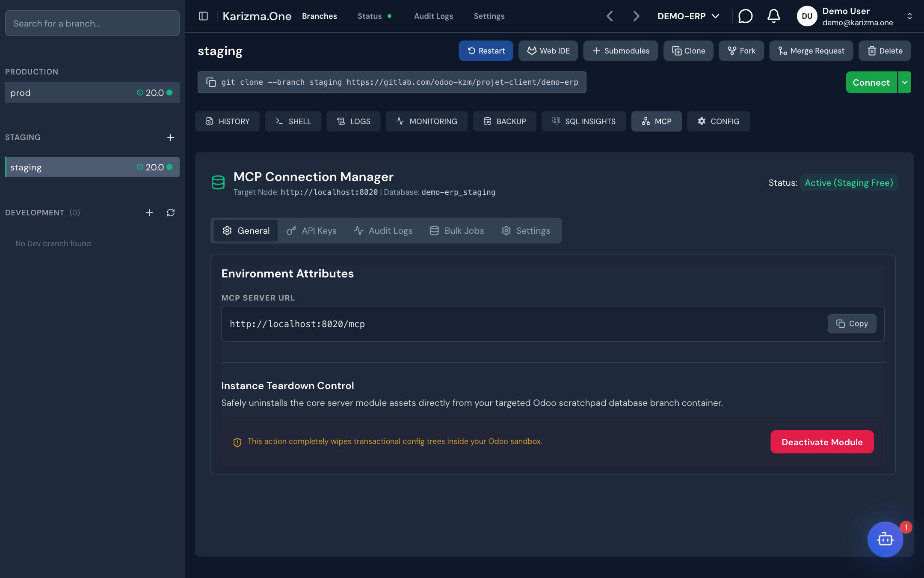Screen dimensions: 924x578
Task: Open the chatbot assistant bubble
Action: [885, 539]
